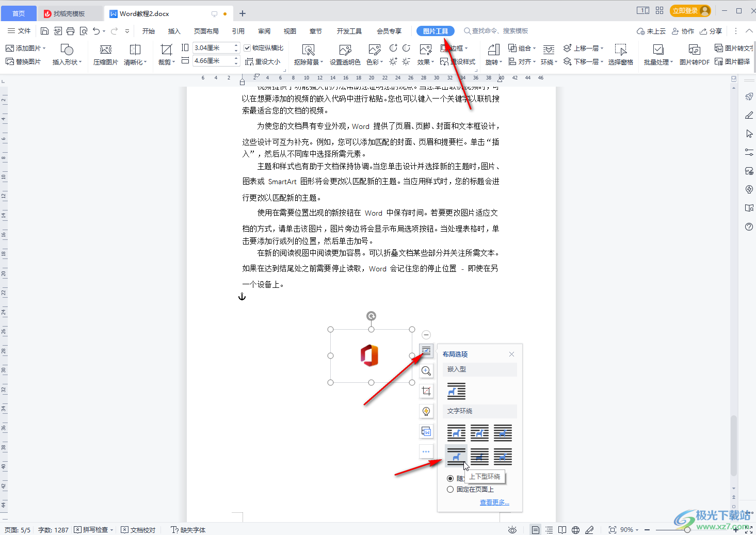Click the three-dots more icon beside the picture
The width and height of the screenshot is (756, 535).
[426, 451]
